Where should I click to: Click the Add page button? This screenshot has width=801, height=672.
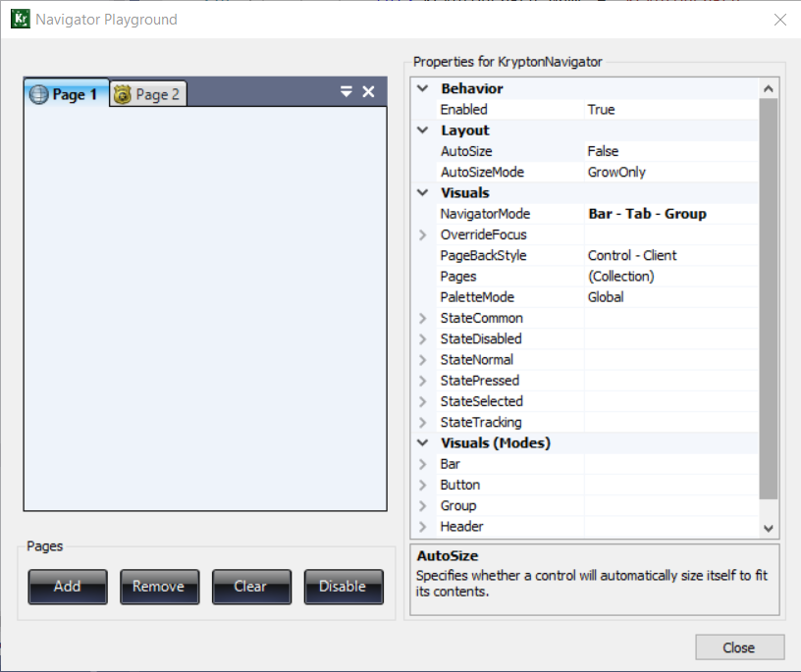[68, 587]
